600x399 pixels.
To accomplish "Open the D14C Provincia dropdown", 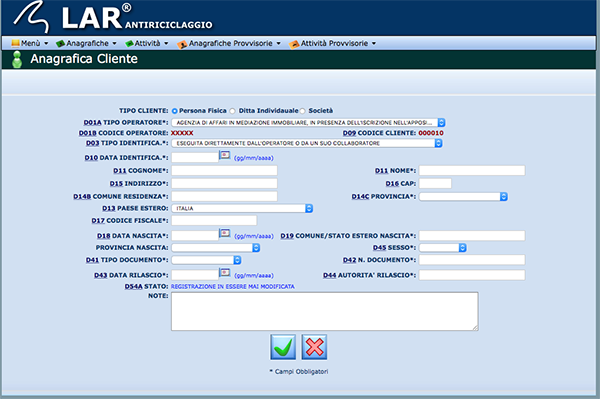I will click(x=463, y=197).
